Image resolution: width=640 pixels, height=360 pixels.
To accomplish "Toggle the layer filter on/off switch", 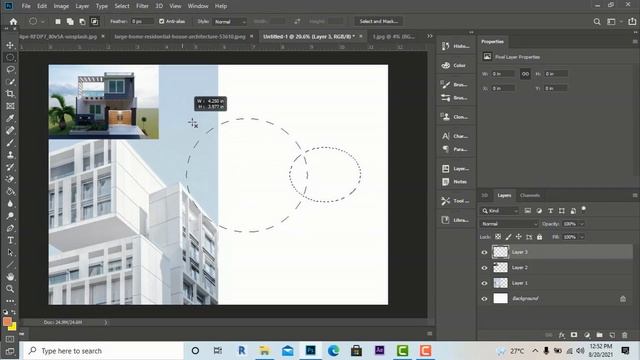I will (x=584, y=209).
